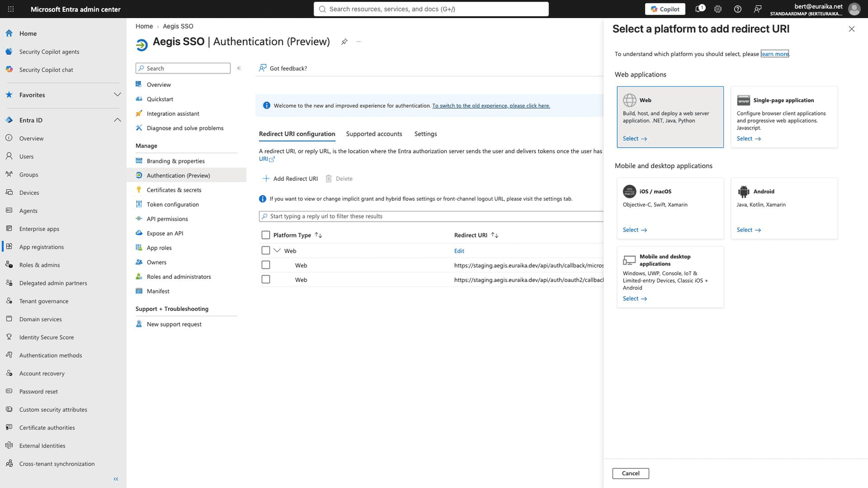Click the global search box
The height and width of the screenshot is (488, 868).
tap(431, 9)
